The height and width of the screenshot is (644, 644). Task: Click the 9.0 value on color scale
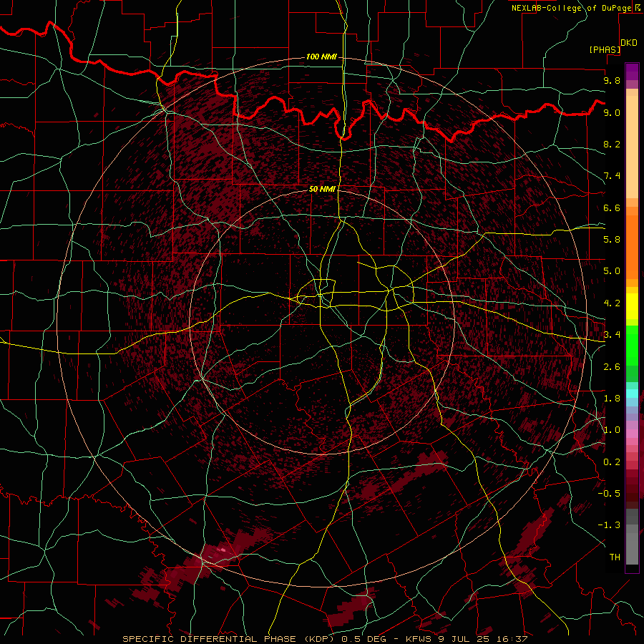pos(612,112)
